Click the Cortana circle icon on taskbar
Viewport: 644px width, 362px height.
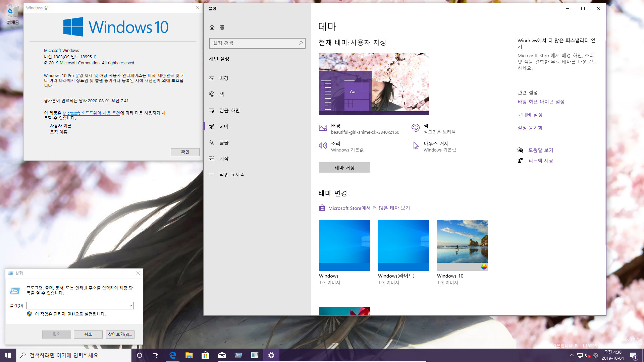[140, 355]
